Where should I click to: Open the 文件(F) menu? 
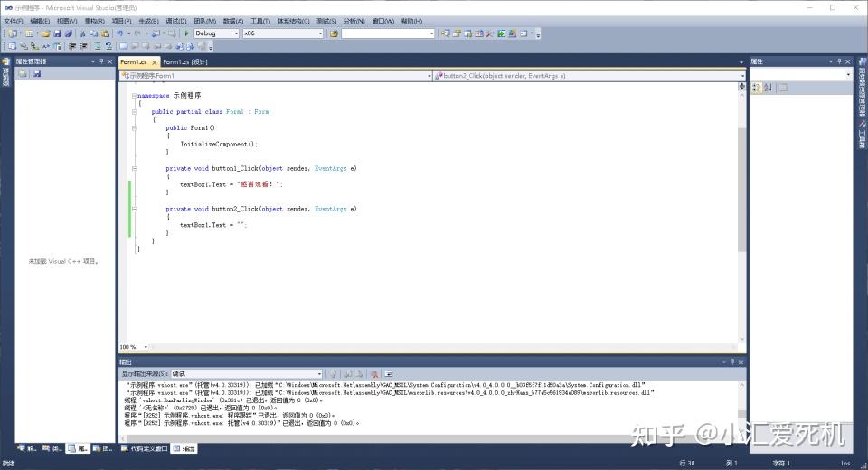pos(14,21)
